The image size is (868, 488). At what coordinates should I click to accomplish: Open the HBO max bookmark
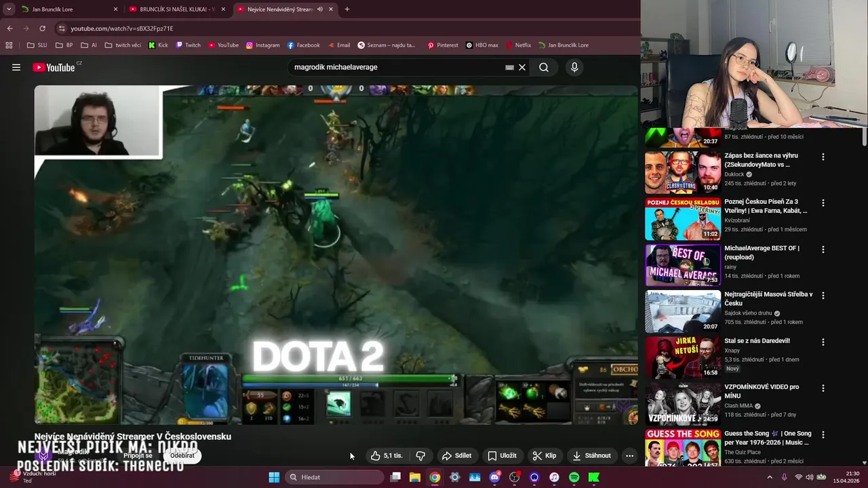[482, 45]
